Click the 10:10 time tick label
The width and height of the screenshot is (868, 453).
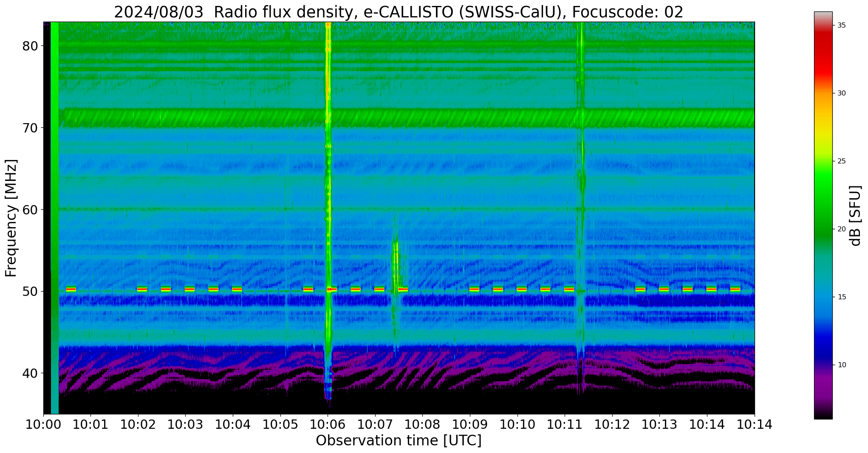[x=517, y=425]
